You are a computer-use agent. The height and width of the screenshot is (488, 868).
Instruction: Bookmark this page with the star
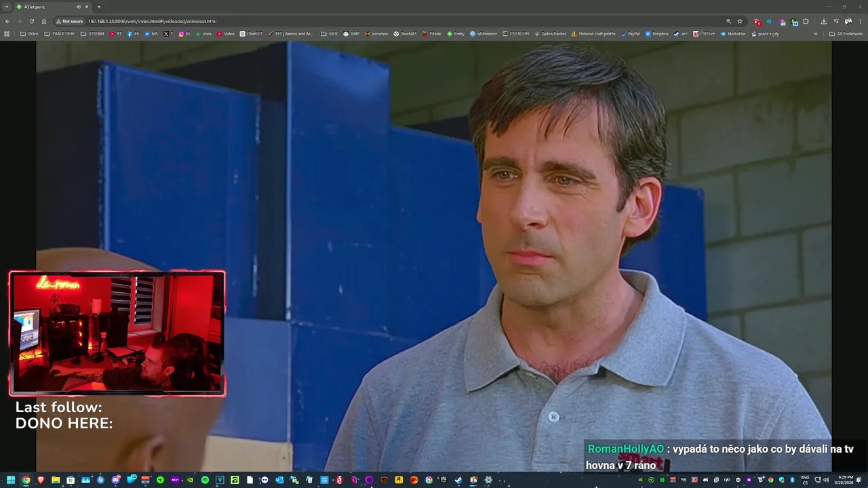point(740,21)
